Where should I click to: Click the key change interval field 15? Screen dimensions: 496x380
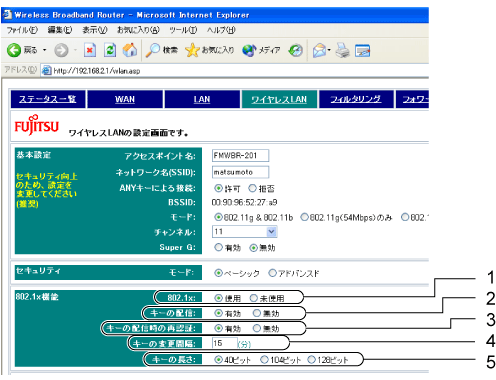pos(225,343)
